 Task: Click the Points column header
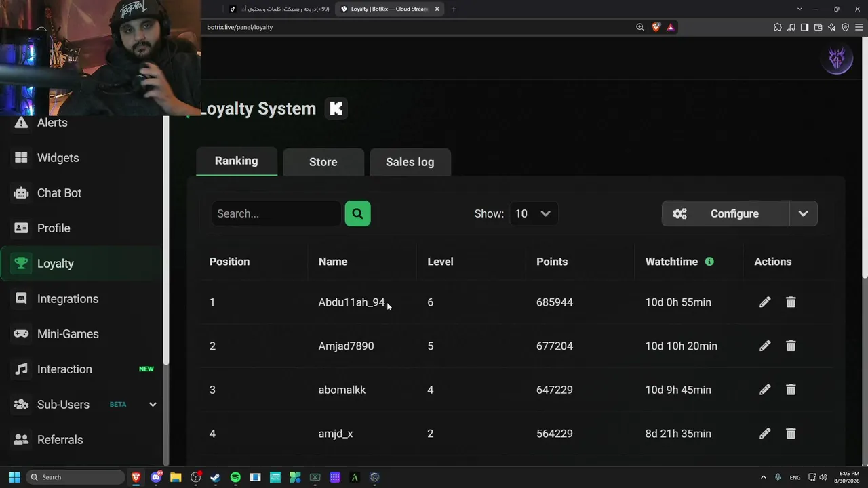pyautogui.click(x=552, y=262)
